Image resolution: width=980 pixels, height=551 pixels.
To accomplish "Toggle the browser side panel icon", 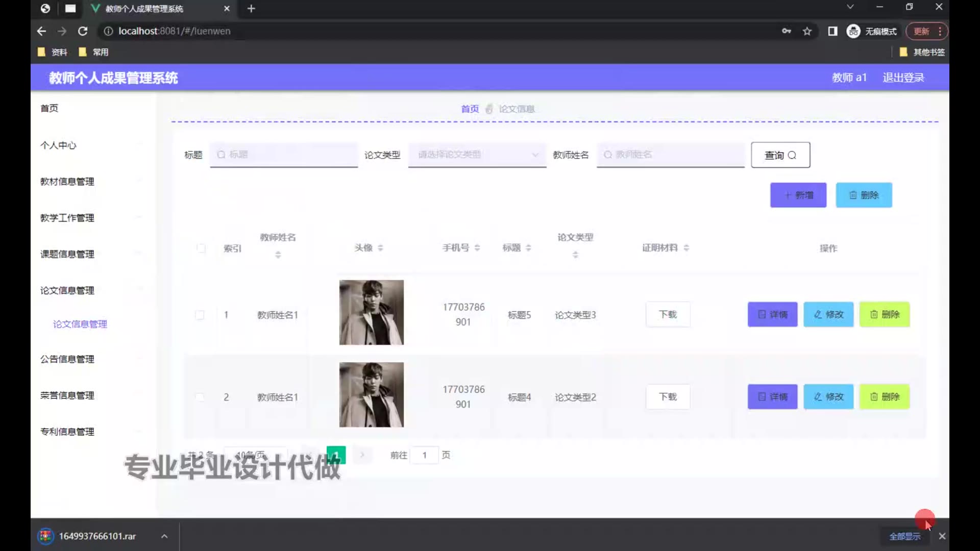I will click(x=832, y=31).
